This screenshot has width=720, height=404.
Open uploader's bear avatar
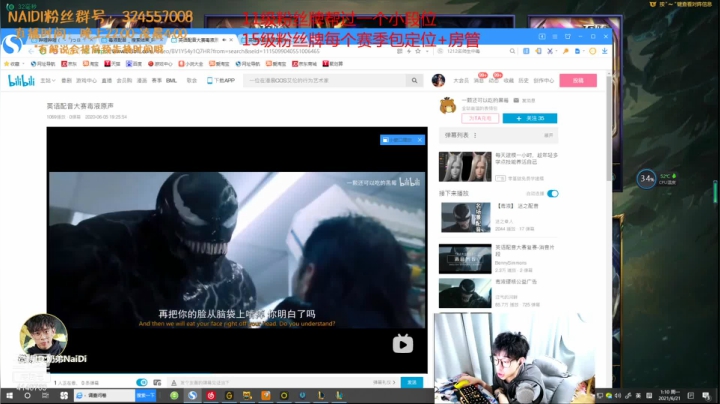click(448, 106)
